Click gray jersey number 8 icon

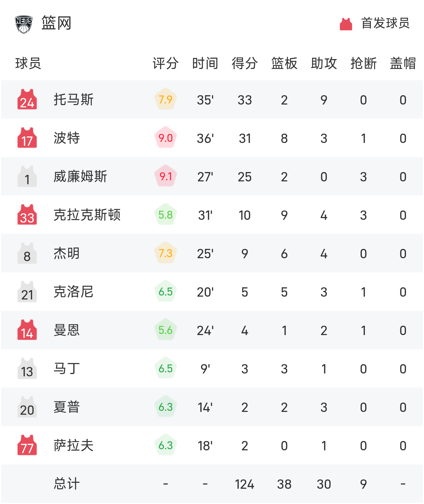(x=27, y=253)
